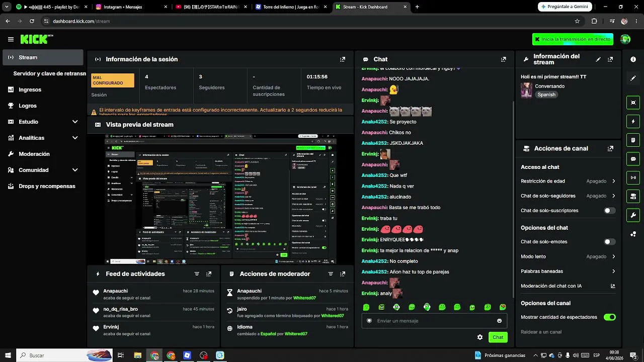Open the Windows Start menu

8,355
